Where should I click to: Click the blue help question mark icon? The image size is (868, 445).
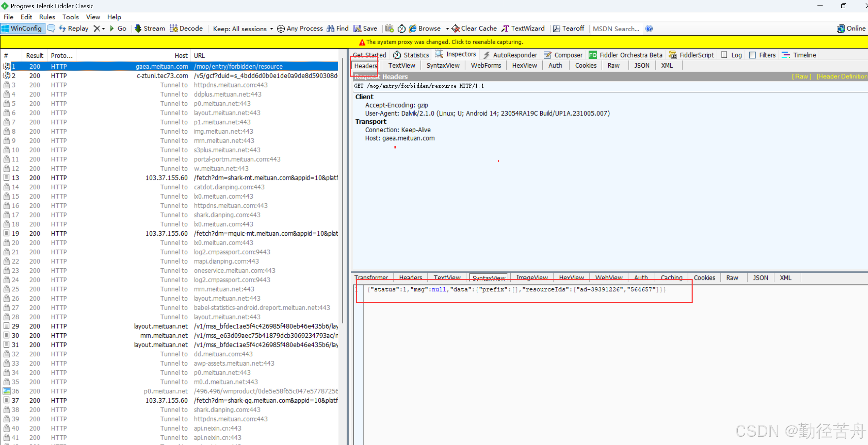click(649, 29)
